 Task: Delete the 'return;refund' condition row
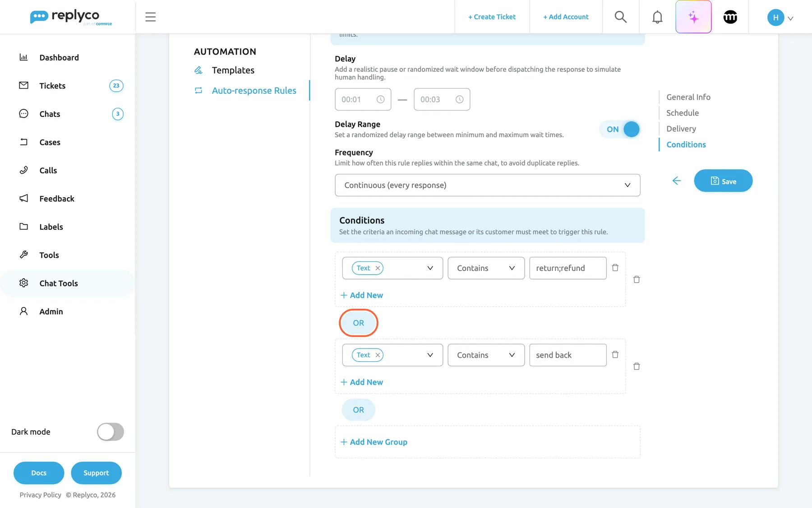click(615, 268)
